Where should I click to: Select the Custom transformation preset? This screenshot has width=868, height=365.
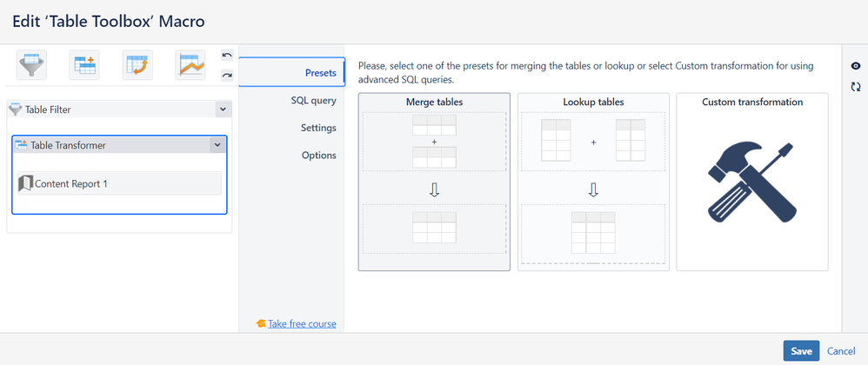pos(751,182)
